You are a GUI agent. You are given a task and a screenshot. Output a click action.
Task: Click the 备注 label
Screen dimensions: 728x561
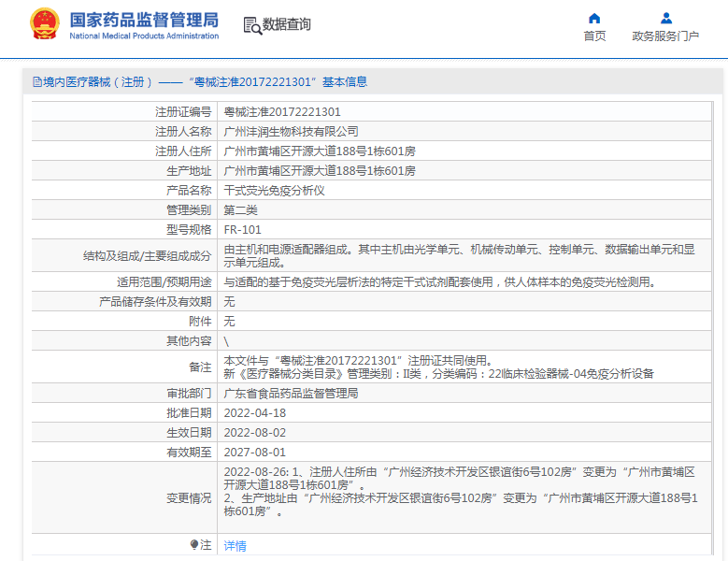200,367
